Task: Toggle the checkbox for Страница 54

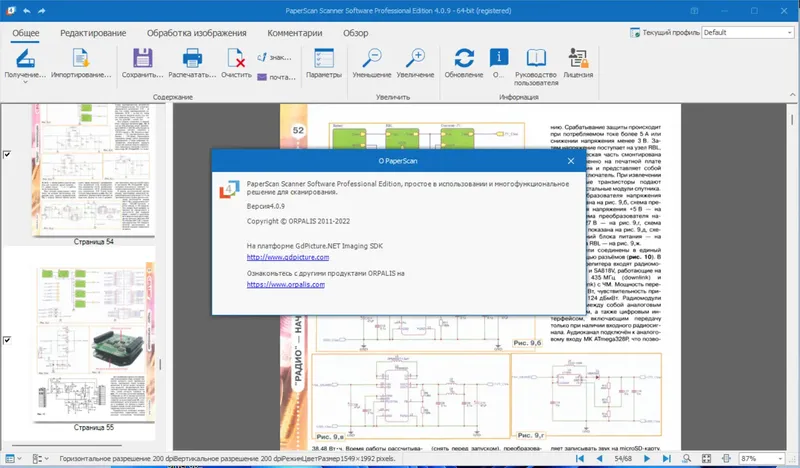Action: 7,154
